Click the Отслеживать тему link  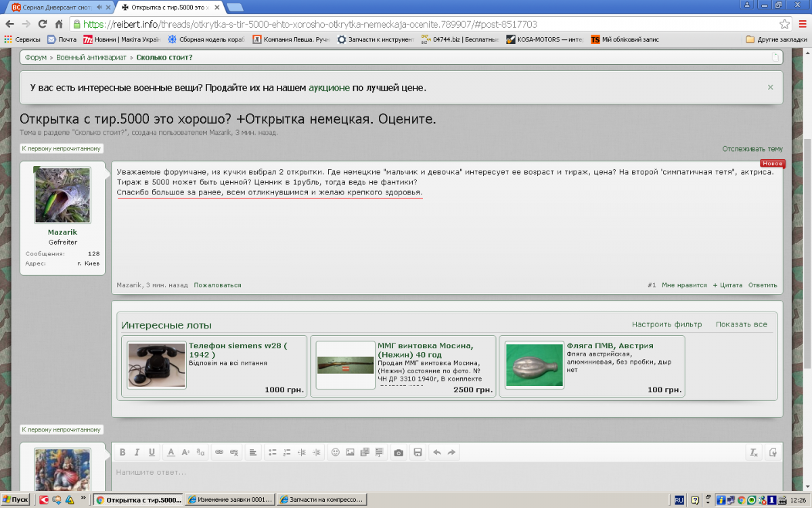752,149
